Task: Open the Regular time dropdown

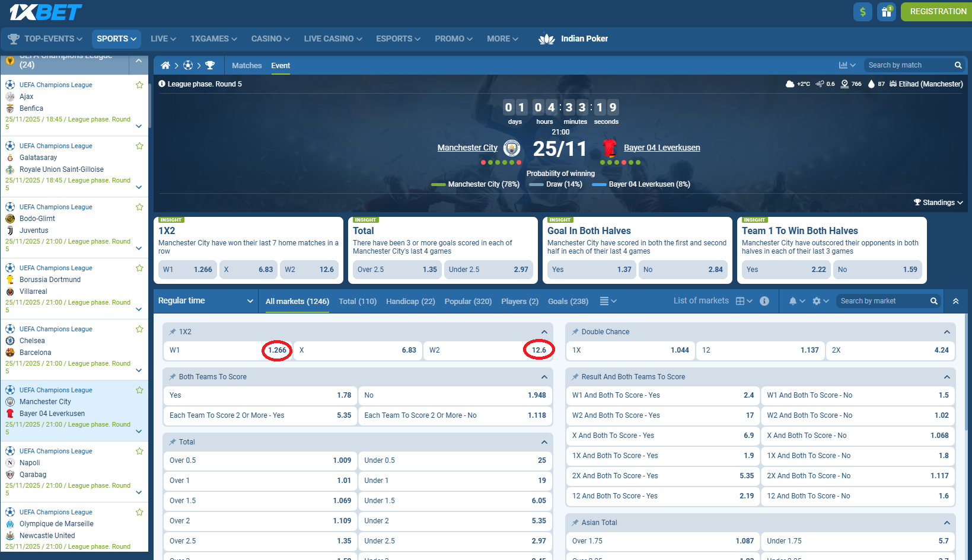Action: coord(205,300)
